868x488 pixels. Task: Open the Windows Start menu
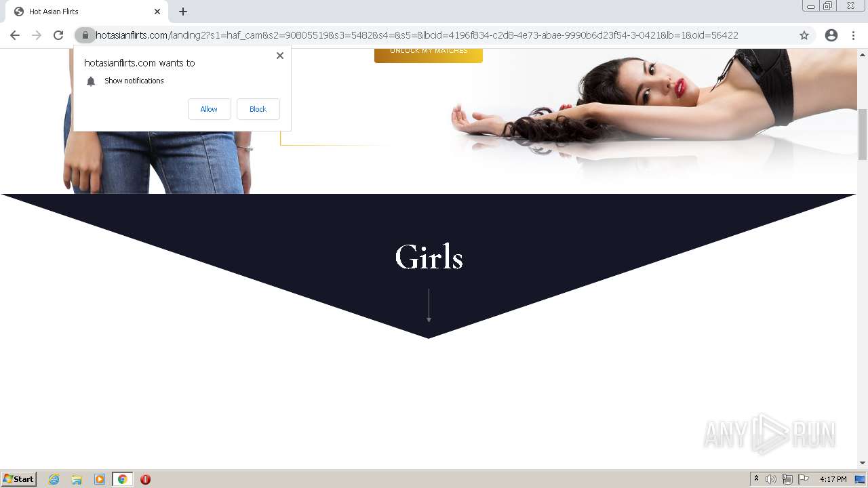click(19, 479)
